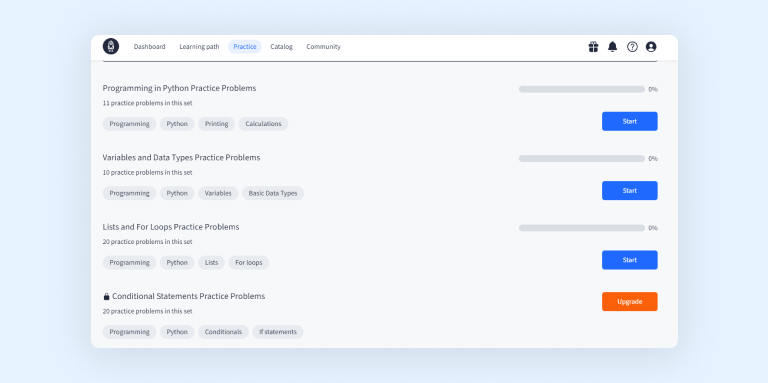Click the For loops tag
The image size is (768, 383).
point(249,263)
